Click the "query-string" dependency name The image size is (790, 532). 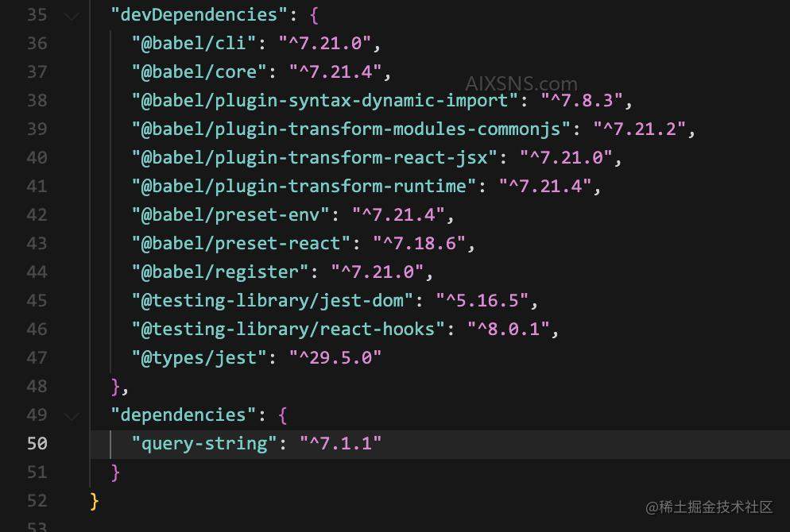[x=204, y=444]
